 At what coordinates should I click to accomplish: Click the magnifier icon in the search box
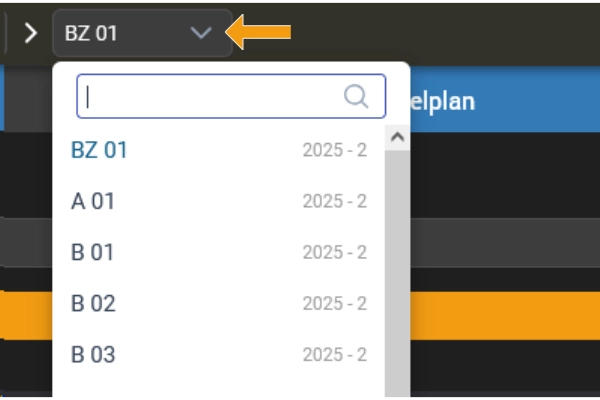coord(356,96)
